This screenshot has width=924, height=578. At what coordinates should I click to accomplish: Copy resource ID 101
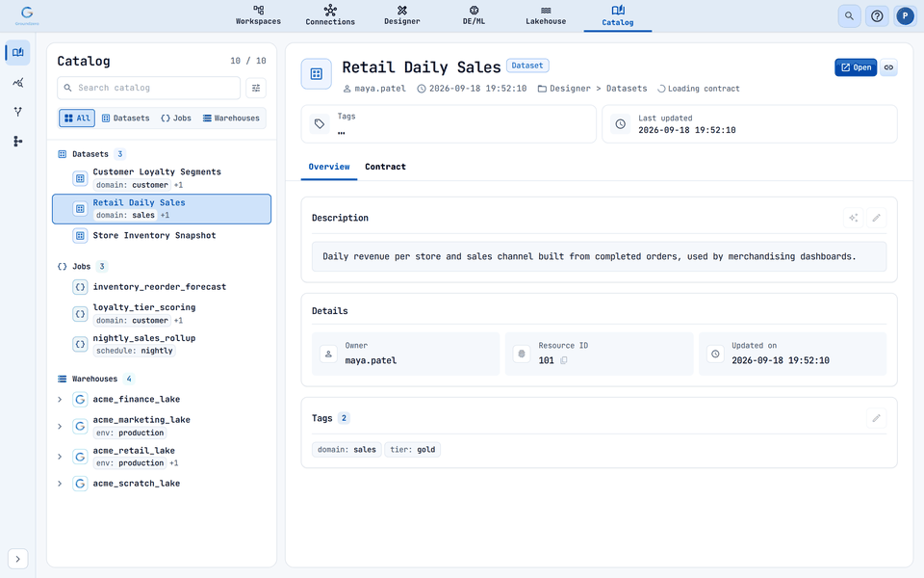coord(564,360)
